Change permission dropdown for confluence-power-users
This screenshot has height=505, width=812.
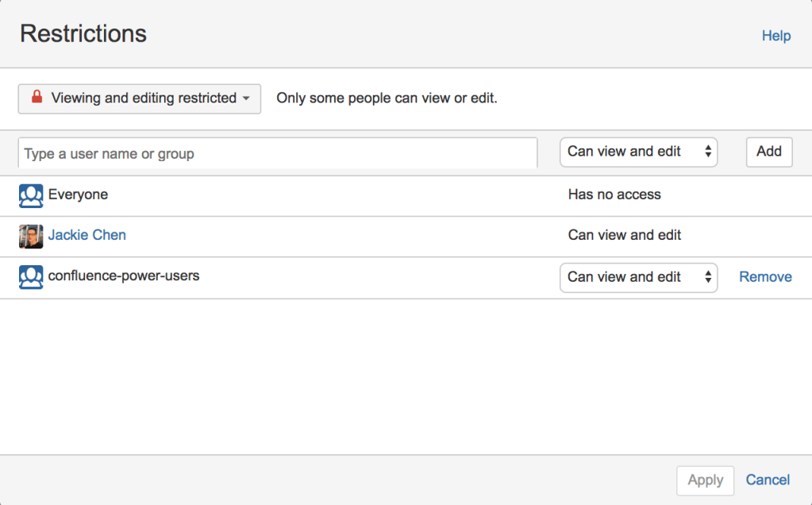point(638,277)
